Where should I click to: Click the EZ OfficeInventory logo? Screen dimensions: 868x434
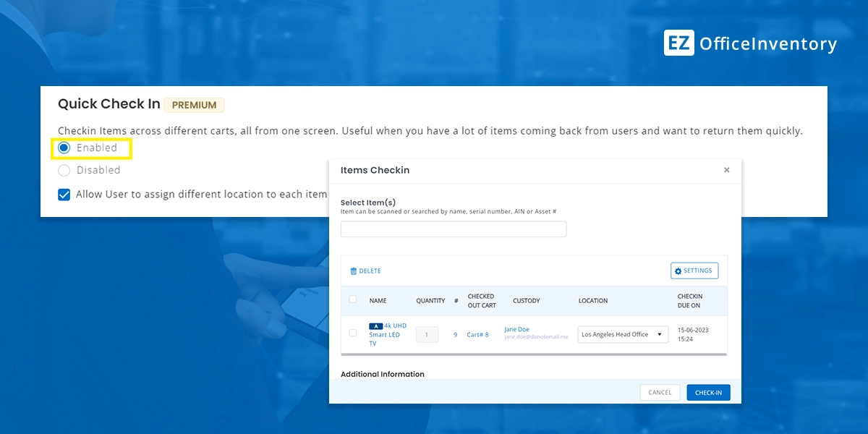[750, 43]
